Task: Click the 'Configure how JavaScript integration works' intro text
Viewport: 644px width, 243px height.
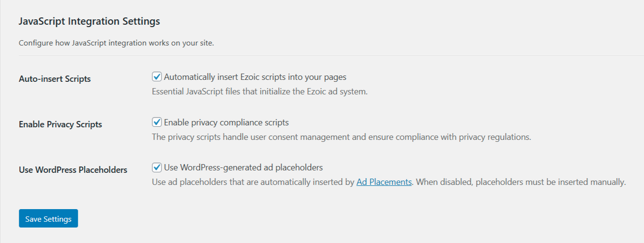Action: point(116,43)
